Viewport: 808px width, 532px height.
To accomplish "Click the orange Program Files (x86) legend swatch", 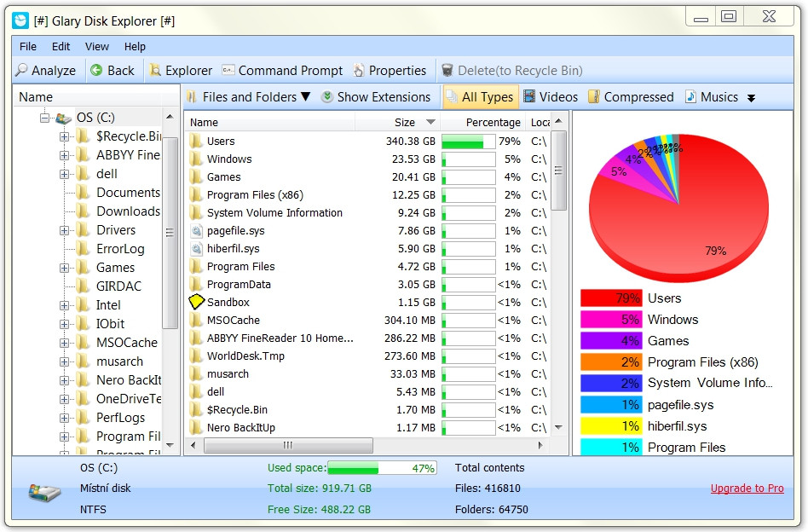I will (611, 361).
